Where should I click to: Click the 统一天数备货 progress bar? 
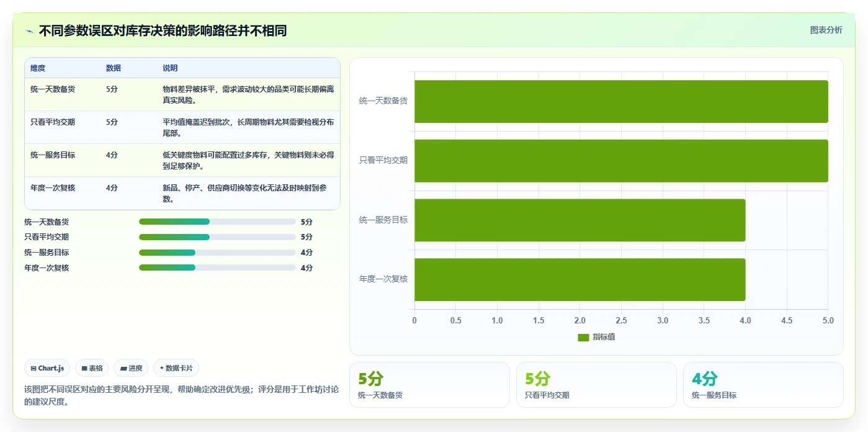coord(217,222)
